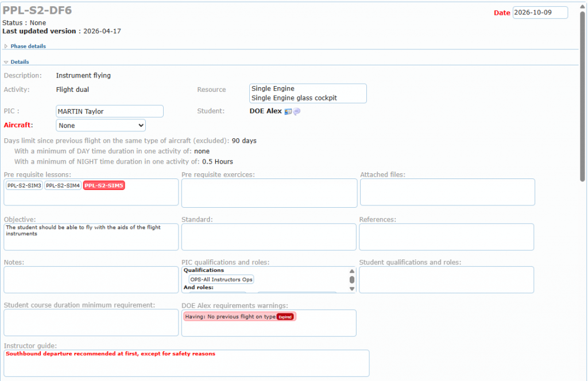Screen dimensions: 588x381
Task: Click the PIC qualifications scrollbar thumb
Action: [x=352, y=279]
